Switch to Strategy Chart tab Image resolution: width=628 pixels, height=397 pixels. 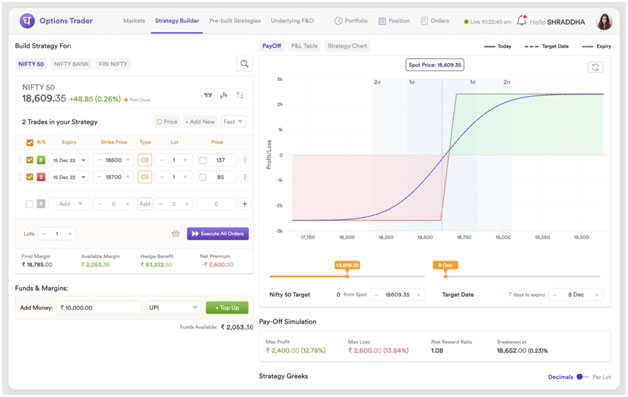coord(347,46)
